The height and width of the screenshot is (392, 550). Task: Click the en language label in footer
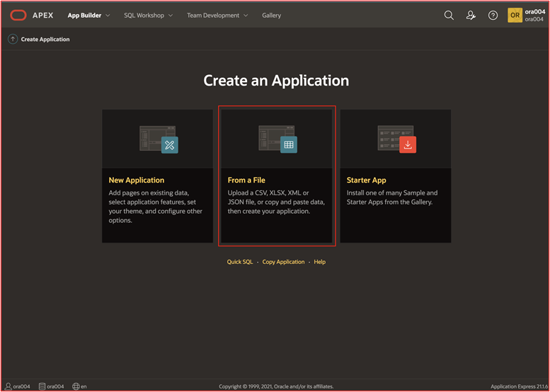pyautogui.click(x=84, y=386)
